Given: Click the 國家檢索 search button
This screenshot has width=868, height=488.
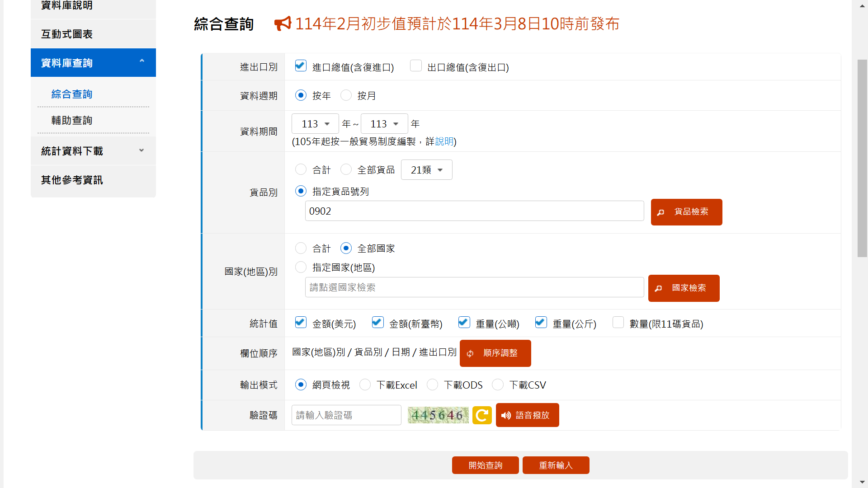Looking at the screenshot, I should point(684,288).
